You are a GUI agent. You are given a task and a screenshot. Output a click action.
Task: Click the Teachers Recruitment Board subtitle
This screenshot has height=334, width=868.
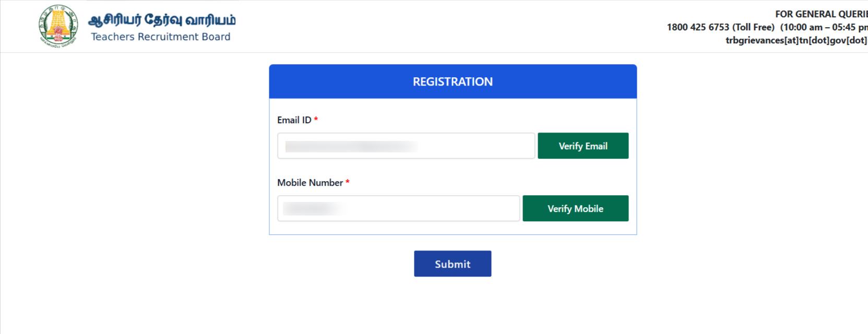coord(160,37)
